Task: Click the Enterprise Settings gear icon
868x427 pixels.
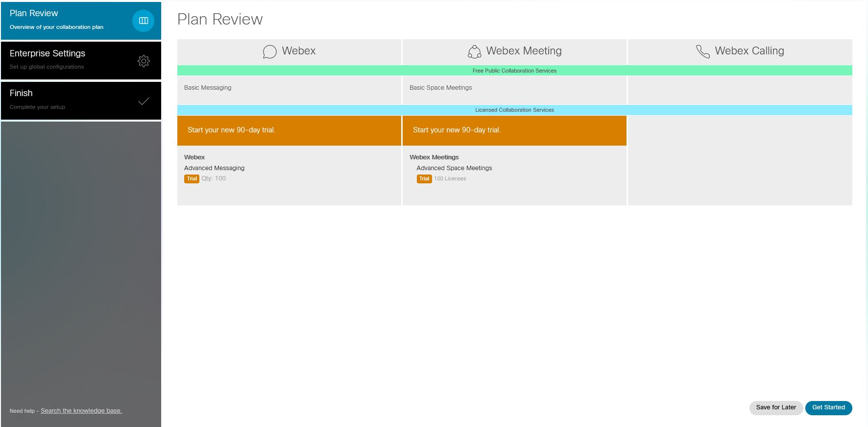Action: coord(144,61)
